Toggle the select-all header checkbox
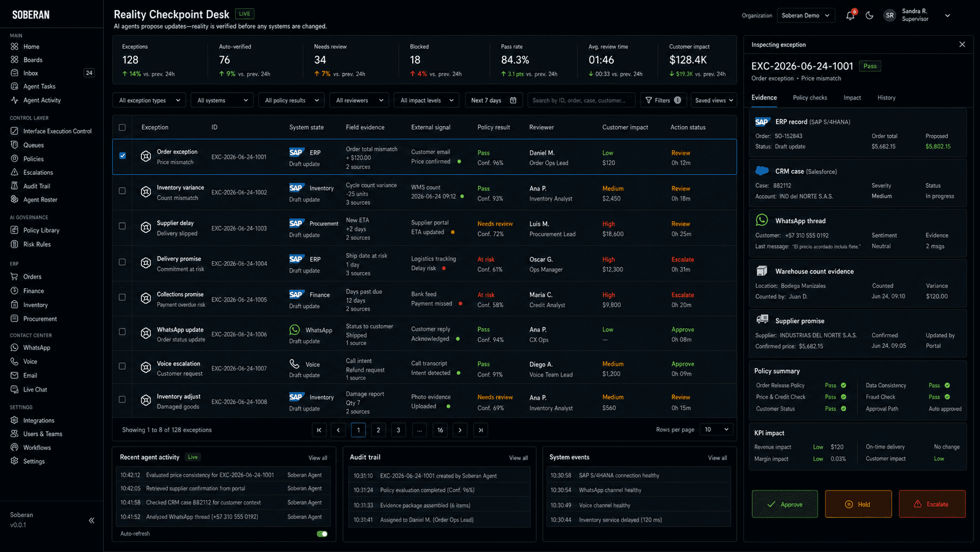 coord(122,127)
